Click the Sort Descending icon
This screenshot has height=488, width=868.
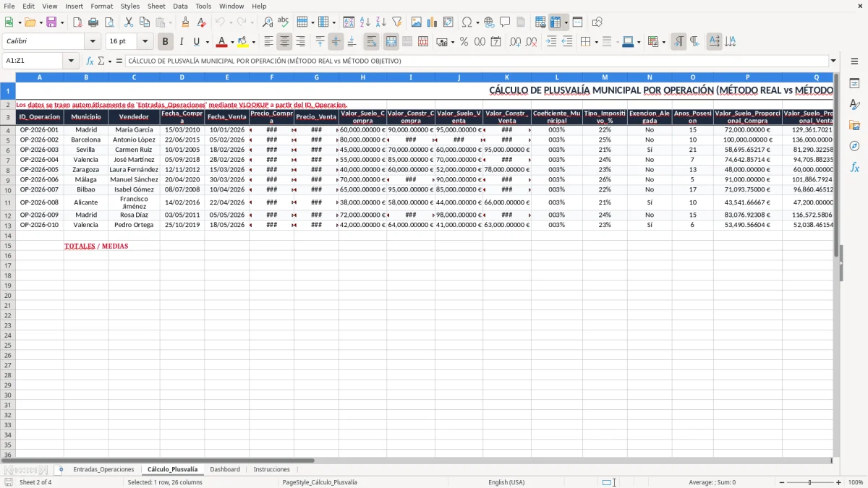coord(381,22)
